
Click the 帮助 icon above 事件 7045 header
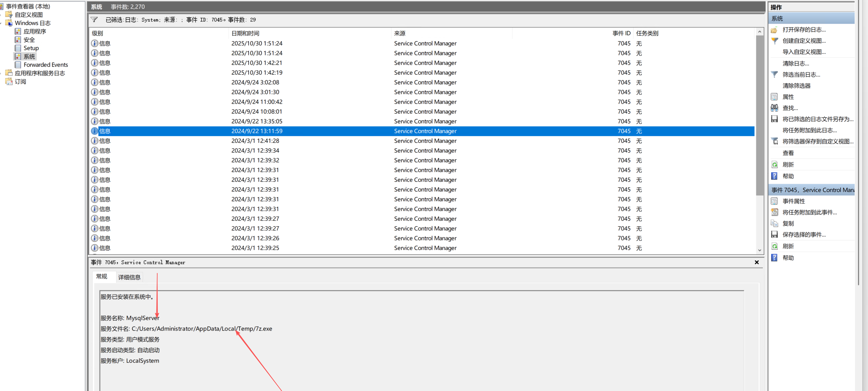point(774,176)
